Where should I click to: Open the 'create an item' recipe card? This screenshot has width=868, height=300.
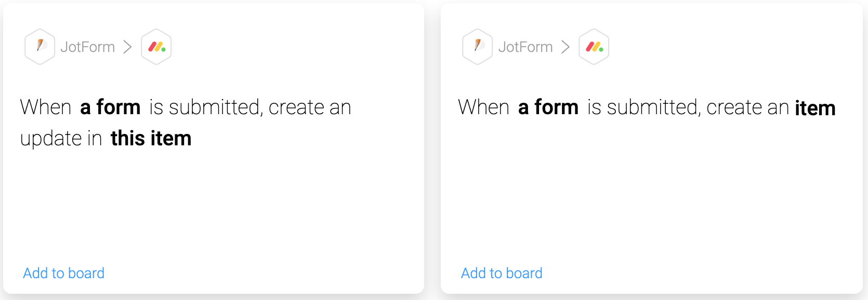click(x=652, y=148)
